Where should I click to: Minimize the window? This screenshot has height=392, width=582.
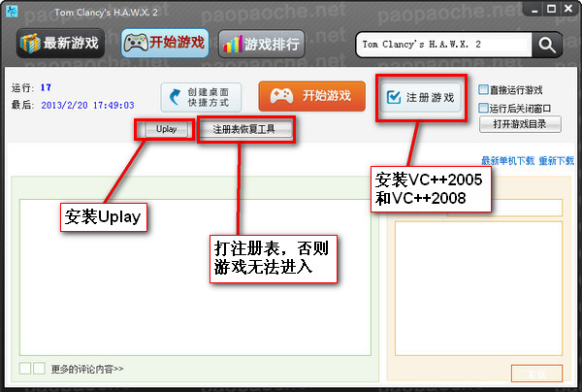point(534,10)
